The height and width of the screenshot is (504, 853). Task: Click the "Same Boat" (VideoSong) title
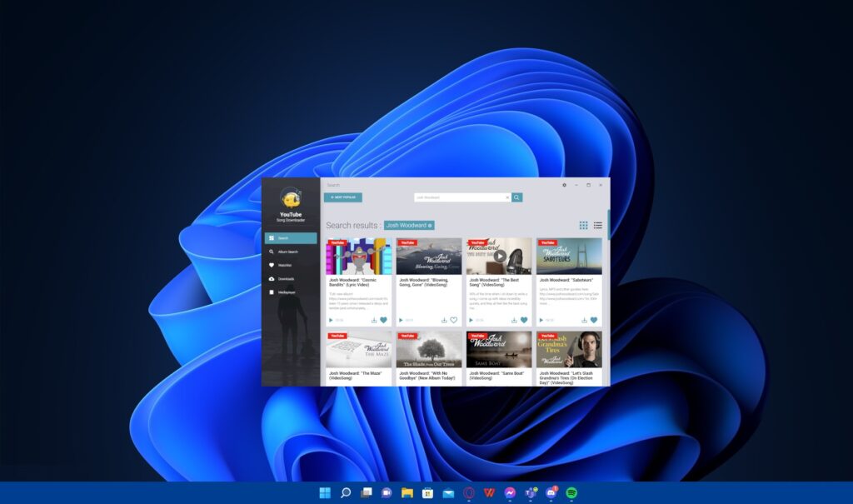pos(496,376)
